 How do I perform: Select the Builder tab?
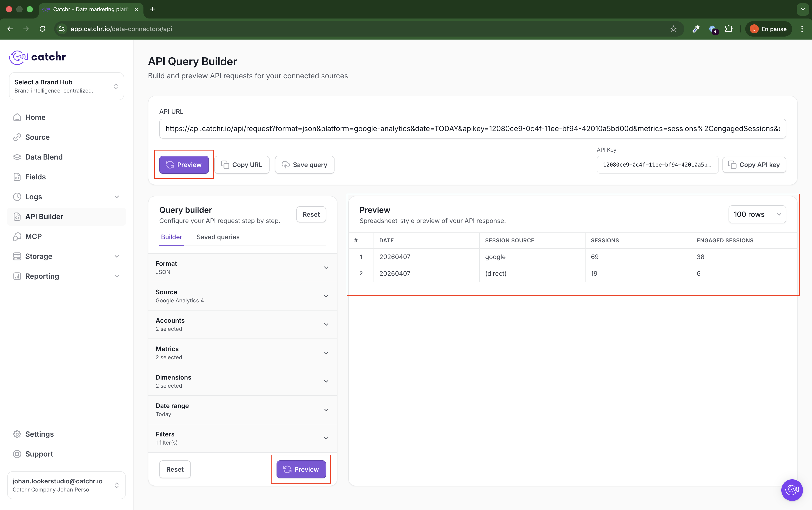[171, 237]
